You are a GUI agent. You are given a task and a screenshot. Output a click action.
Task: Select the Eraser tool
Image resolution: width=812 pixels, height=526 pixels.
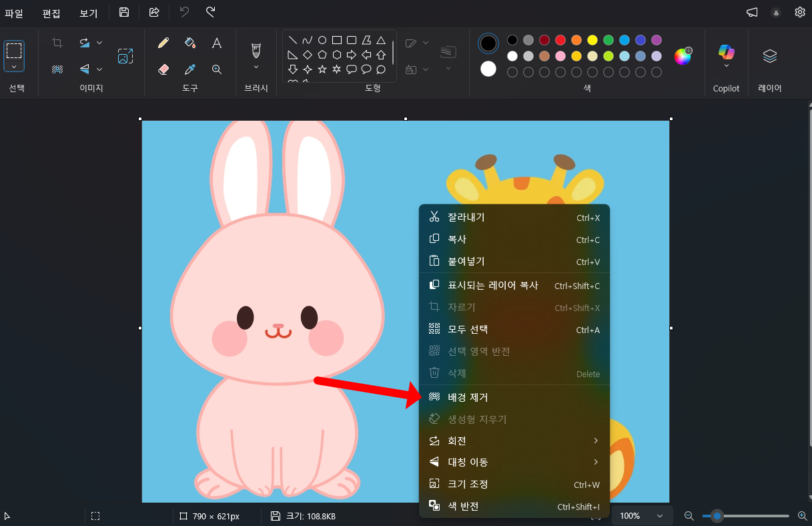click(163, 69)
